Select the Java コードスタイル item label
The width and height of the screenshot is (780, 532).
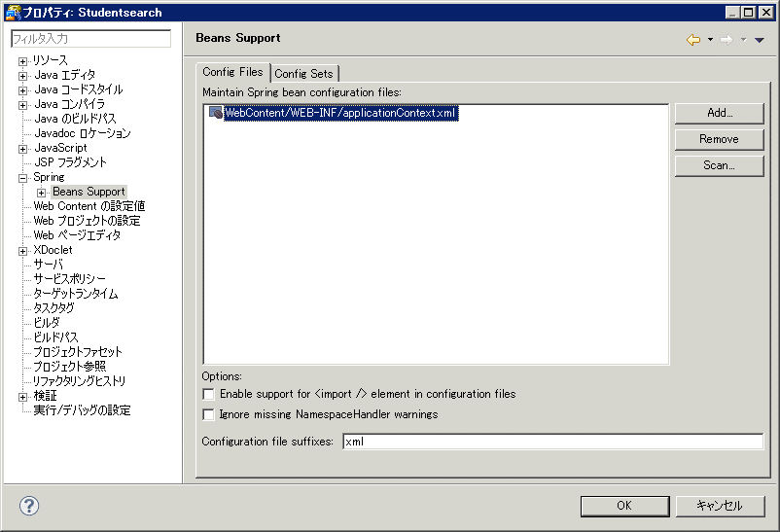click(79, 89)
